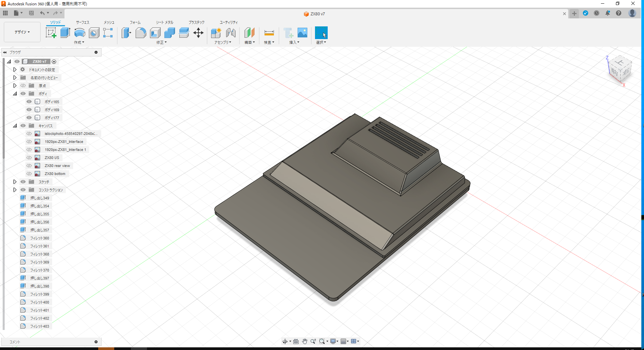The height and width of the screenshot is (350, 644).
Task: Hide ボディ165 using its eye icon
Action: pos(29,102)
